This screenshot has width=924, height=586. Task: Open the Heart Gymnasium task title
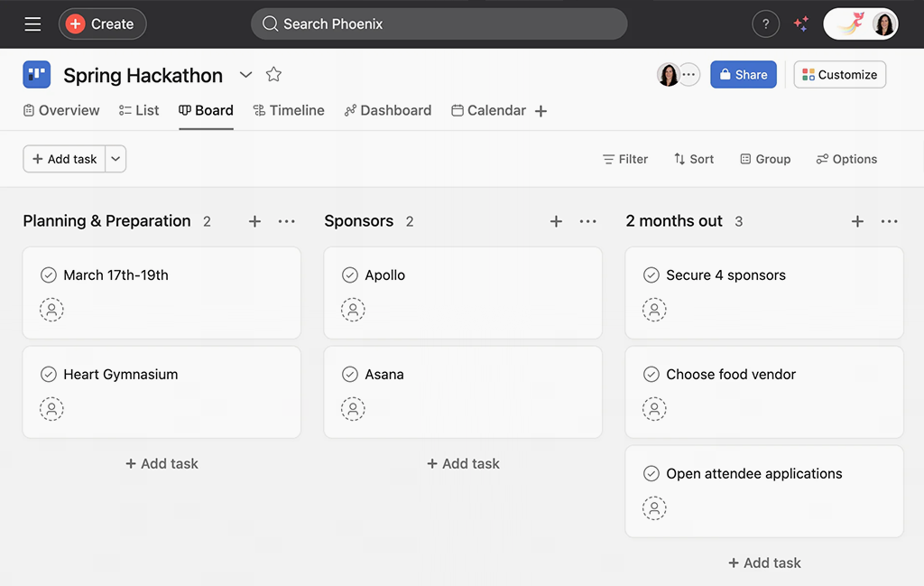click(x=121, y=375)
